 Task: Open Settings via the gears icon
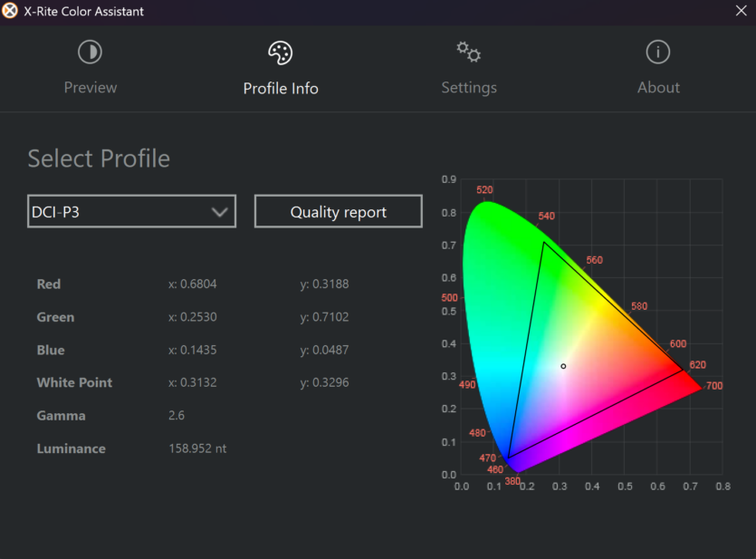click(469, 52)
